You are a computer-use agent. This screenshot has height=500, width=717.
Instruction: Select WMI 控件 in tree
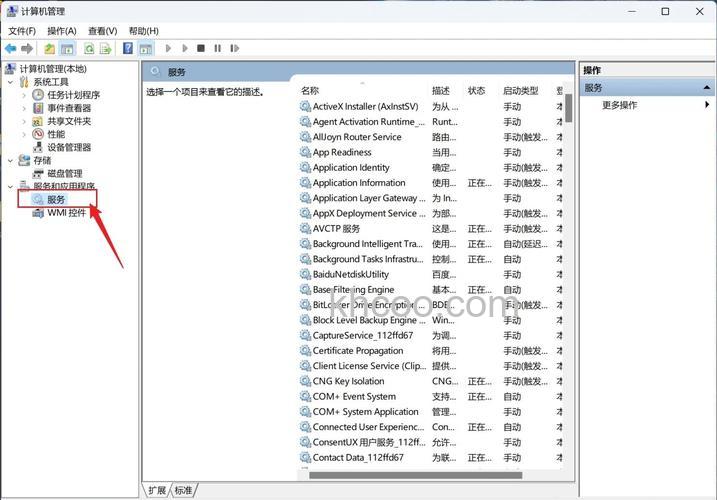[66, 213]
